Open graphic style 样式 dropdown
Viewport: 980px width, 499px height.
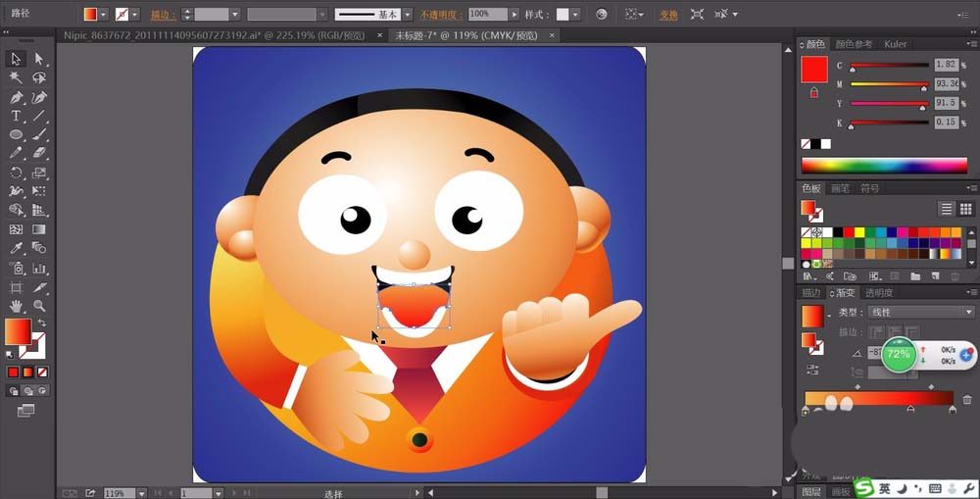[575, 14]
